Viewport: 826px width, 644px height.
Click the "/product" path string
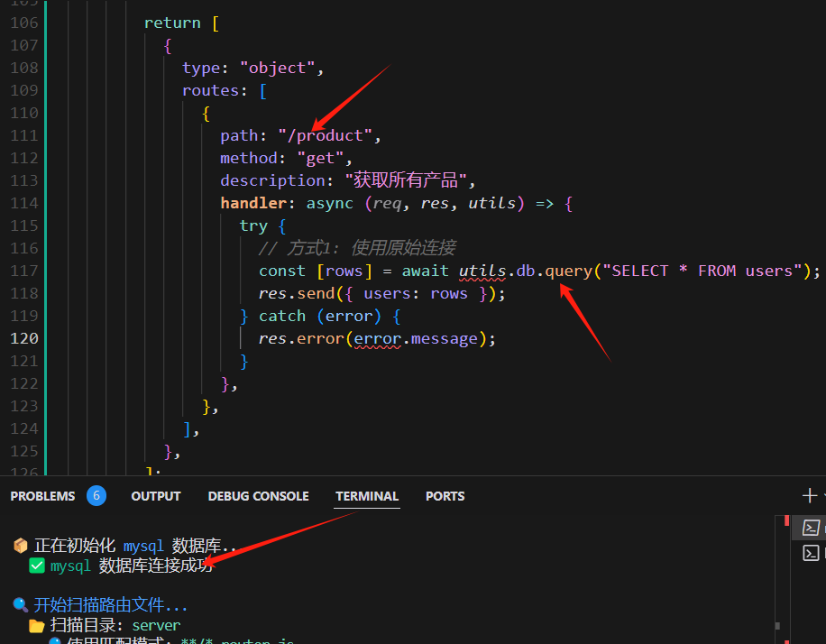325,136
